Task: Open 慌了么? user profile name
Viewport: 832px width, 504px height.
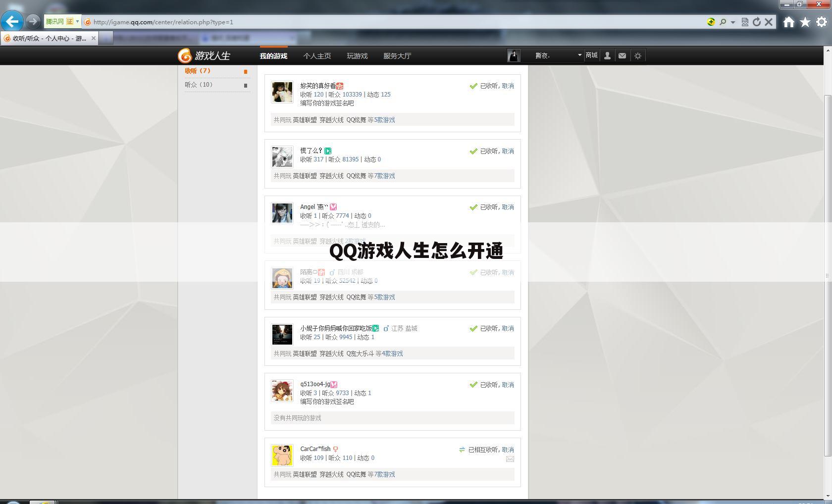Action: point(311,151)
